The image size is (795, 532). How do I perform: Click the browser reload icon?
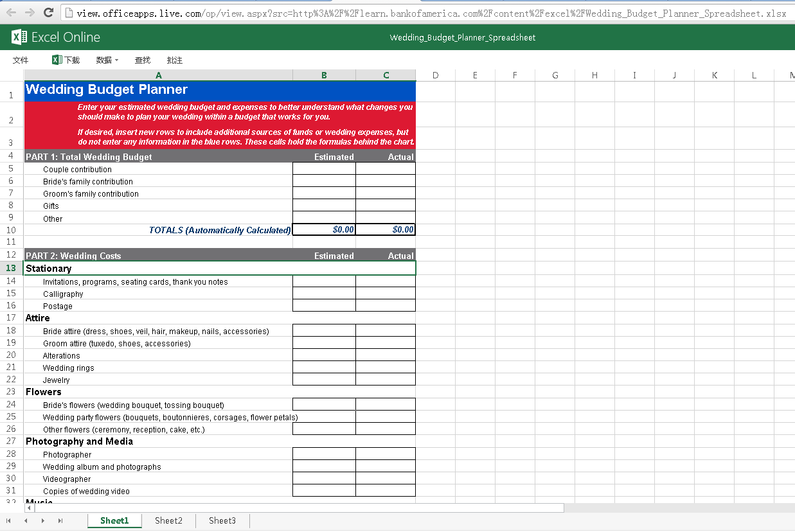click(x=48, y=12)
